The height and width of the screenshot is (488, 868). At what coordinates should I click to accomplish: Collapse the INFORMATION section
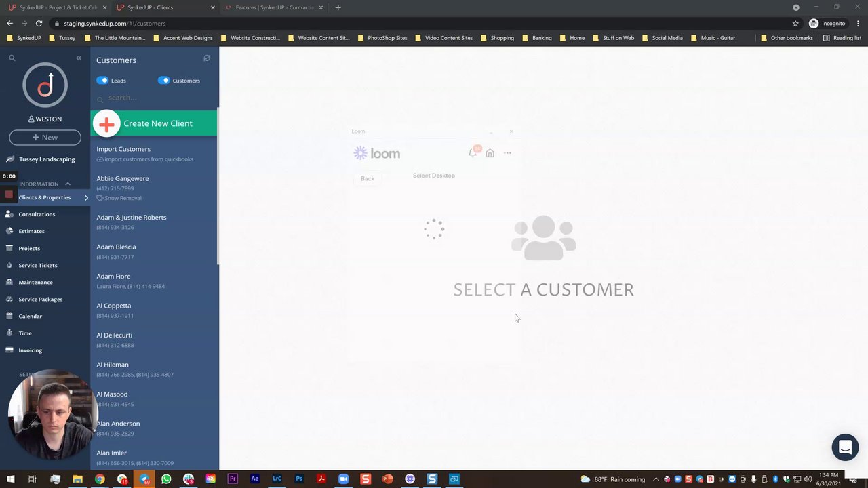tap(68, 184)
